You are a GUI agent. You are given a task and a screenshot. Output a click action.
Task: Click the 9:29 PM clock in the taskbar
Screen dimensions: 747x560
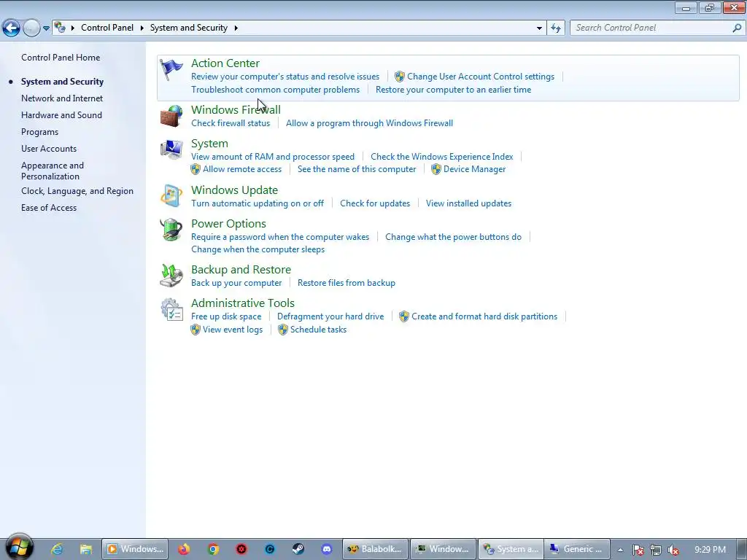(x=710, y=550)
